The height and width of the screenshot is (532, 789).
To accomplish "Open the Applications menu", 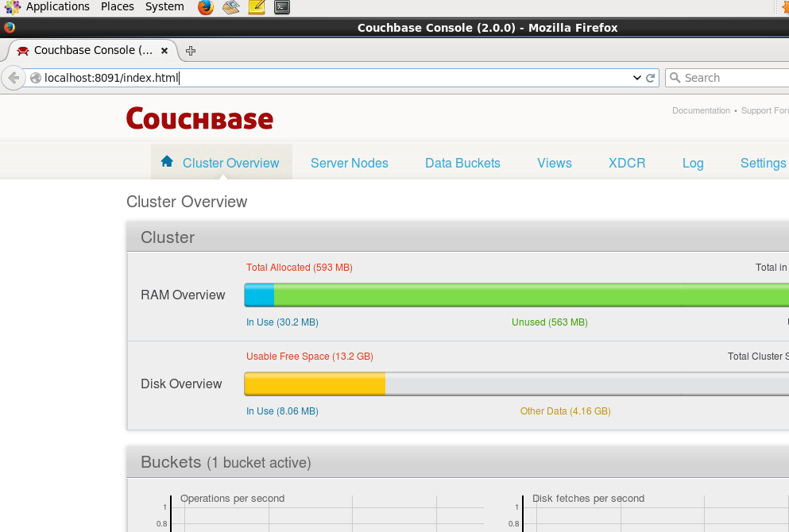I will (58, 7).
